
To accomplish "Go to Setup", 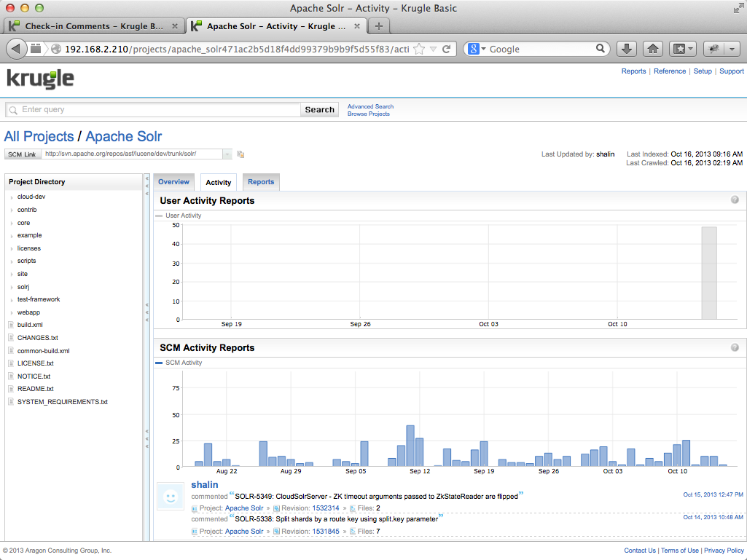I will click(703, 71).
